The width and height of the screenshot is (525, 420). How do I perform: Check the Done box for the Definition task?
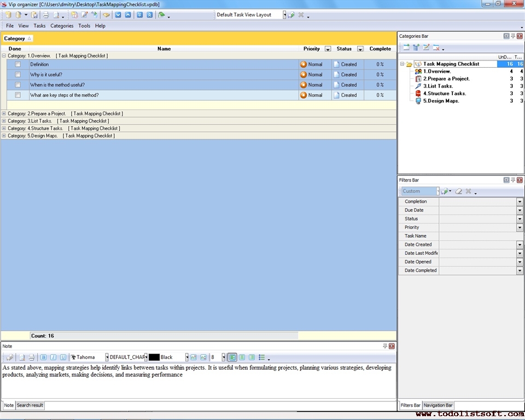[18, 65]
